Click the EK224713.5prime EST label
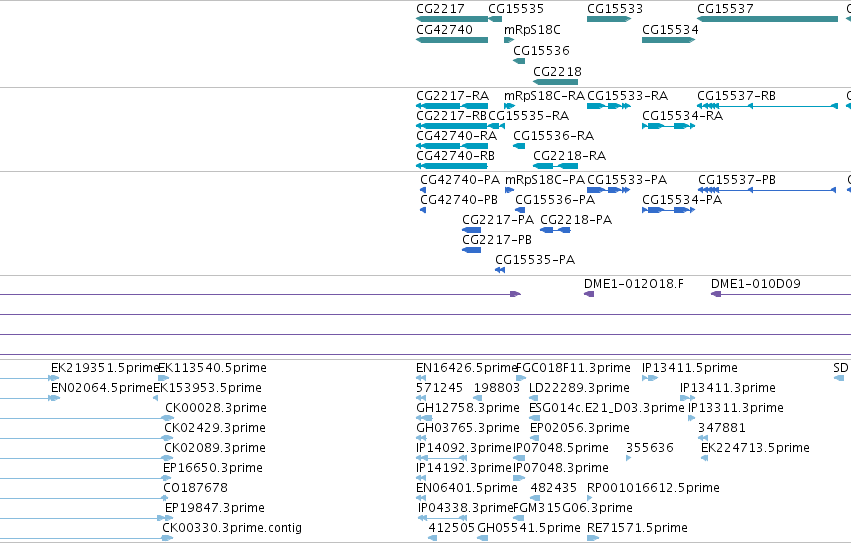This screenshot has width=851, height=543. click(x=755, y=448)
